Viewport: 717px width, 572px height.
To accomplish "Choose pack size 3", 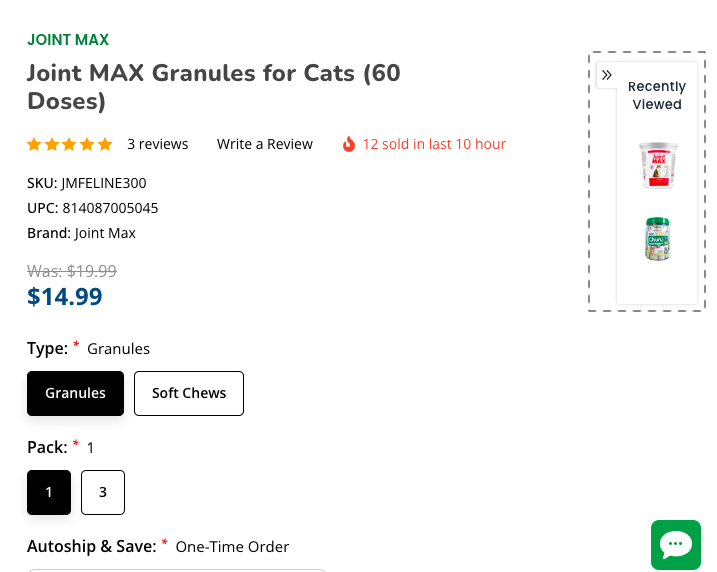I will 103,492.
